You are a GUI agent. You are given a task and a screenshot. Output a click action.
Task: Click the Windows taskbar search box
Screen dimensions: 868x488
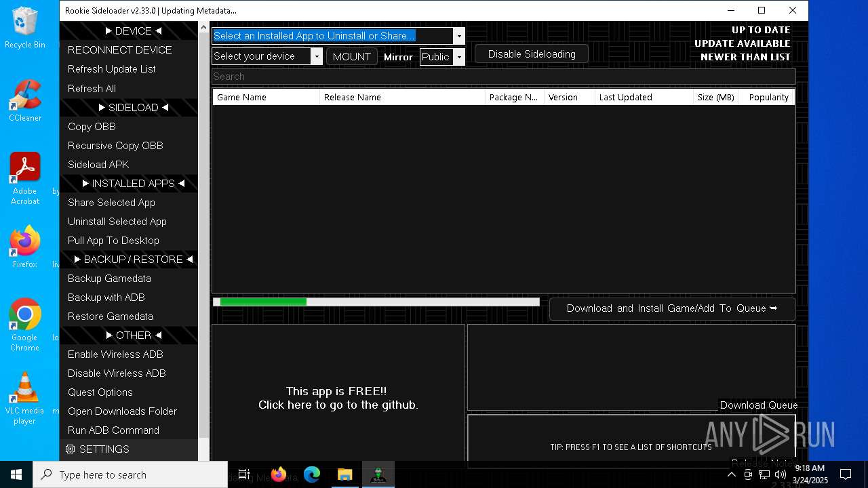130,474
